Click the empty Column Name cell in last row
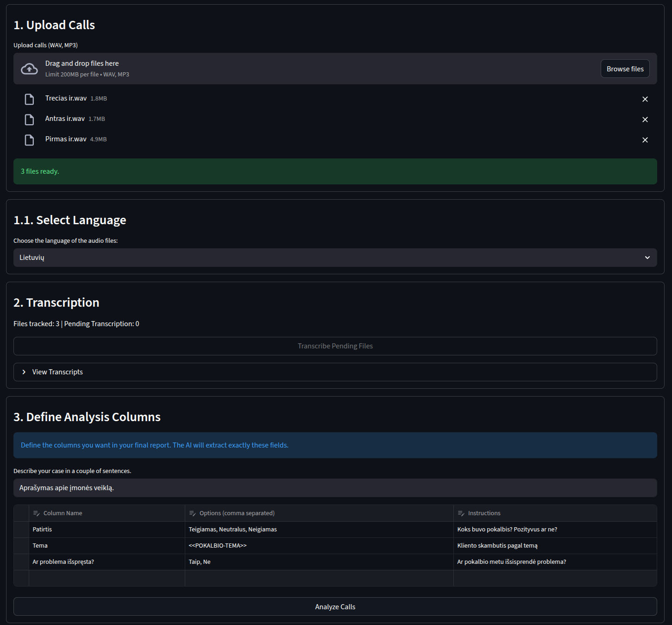This screenshot has height=625, width=672. pos(107,578)
